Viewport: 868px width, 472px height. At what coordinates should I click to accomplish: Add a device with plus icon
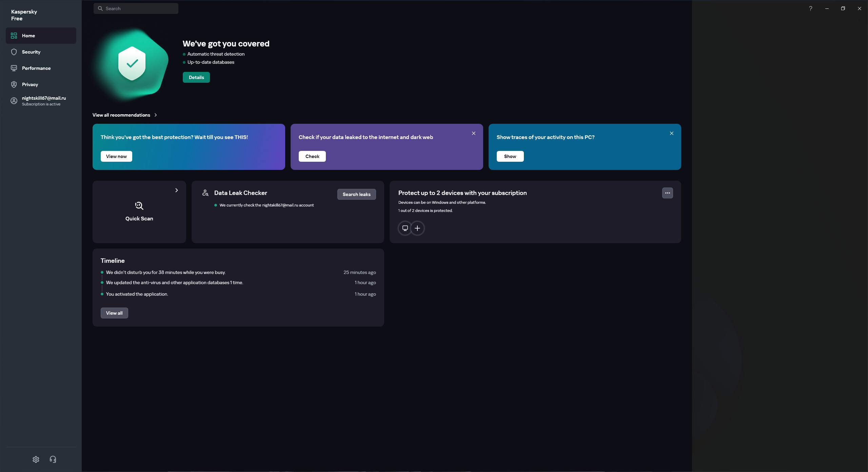417,228
